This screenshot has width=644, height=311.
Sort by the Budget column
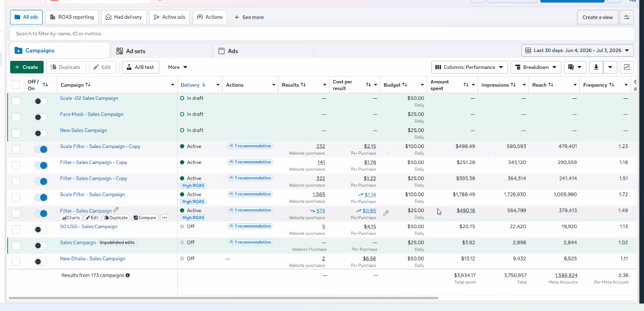(x=404, y=85)
